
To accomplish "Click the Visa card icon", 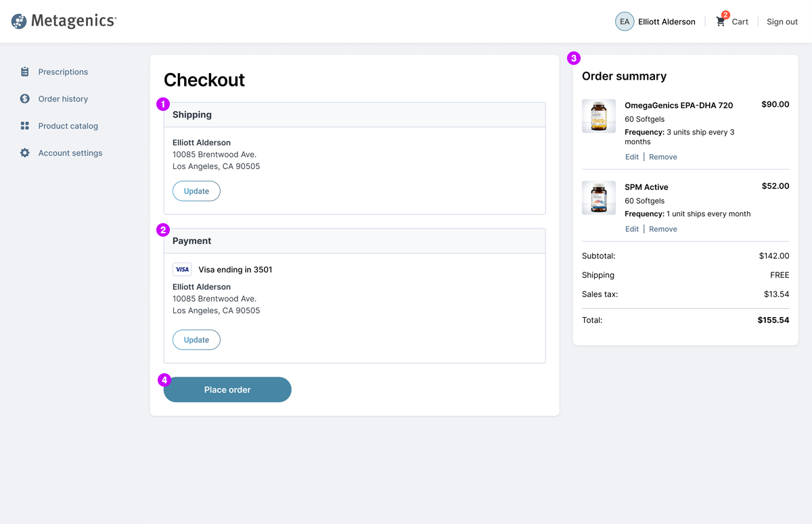I will pos(182,269).
